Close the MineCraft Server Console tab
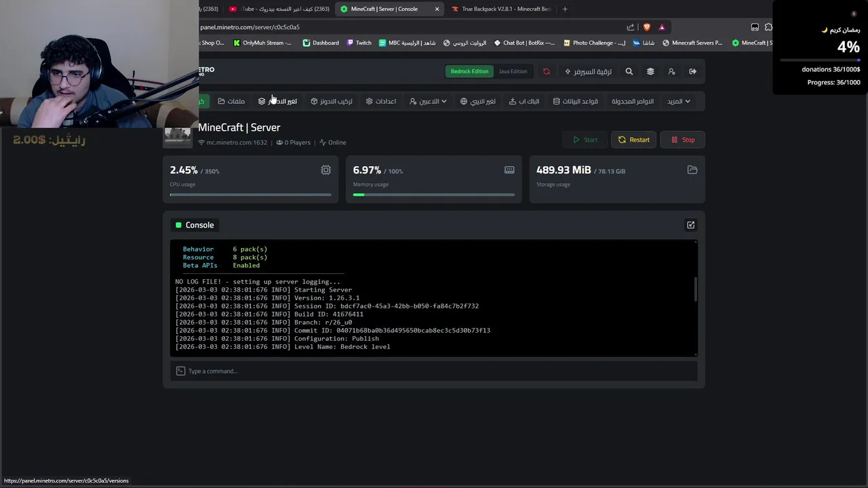 (437, 9)
